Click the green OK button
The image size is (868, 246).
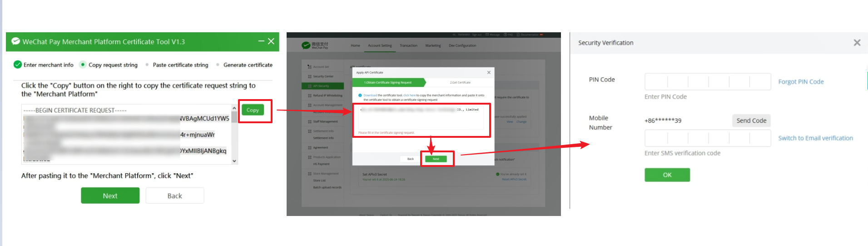(x=667, y=175)
